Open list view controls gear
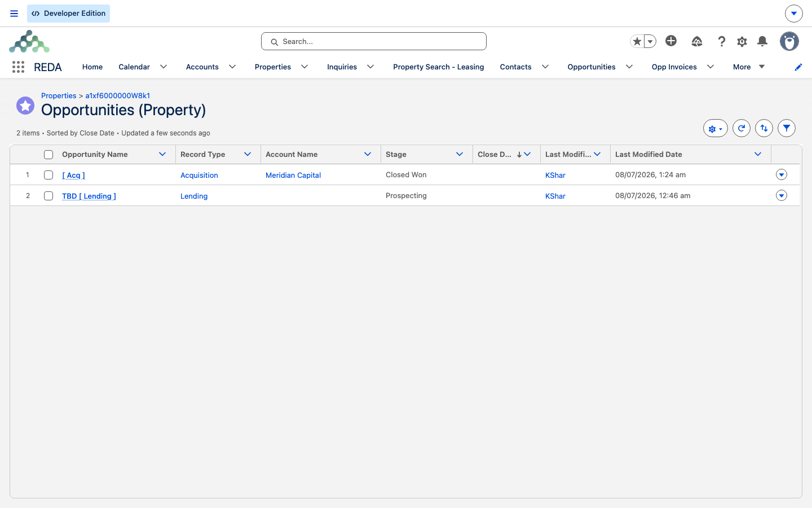Viewport: 812px width, 508px height. tap(716, 128)
